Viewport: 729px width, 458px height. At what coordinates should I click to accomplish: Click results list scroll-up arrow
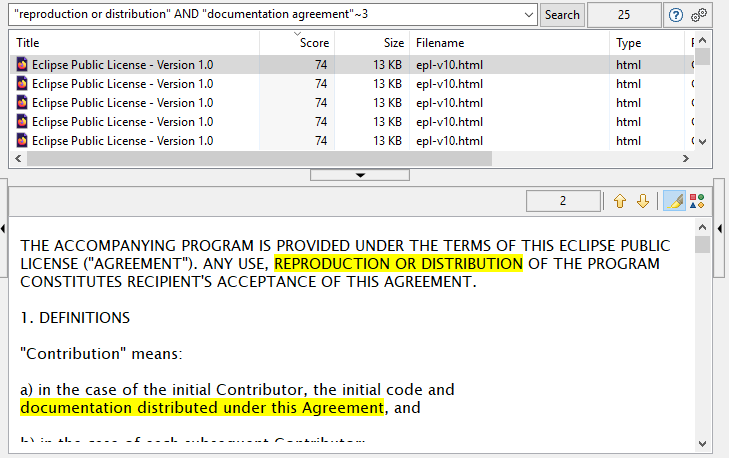702,40
